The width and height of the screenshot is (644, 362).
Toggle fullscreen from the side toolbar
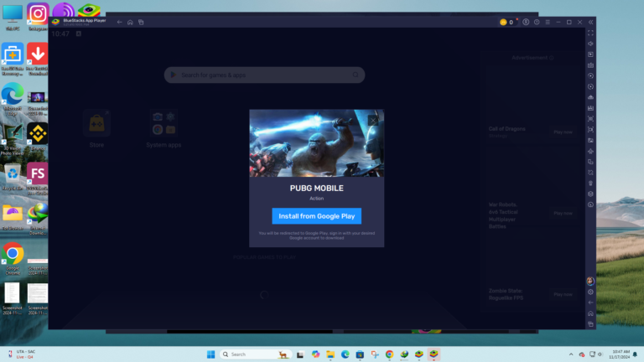point(590,33)
